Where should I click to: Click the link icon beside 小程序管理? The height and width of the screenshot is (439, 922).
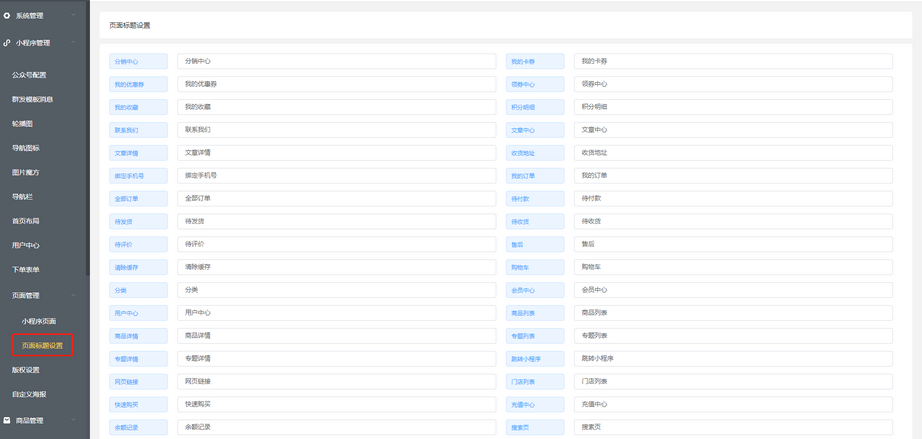8,43
